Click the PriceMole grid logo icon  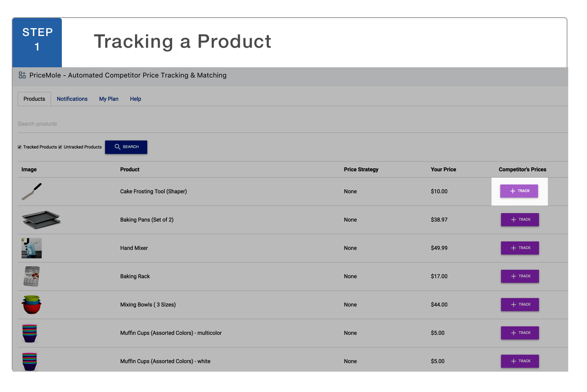pyautogui.click(x=22, y=75)
